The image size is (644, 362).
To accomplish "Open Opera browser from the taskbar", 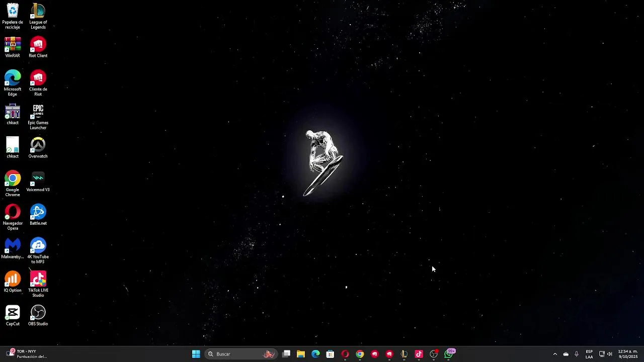I will coord(345,354).
